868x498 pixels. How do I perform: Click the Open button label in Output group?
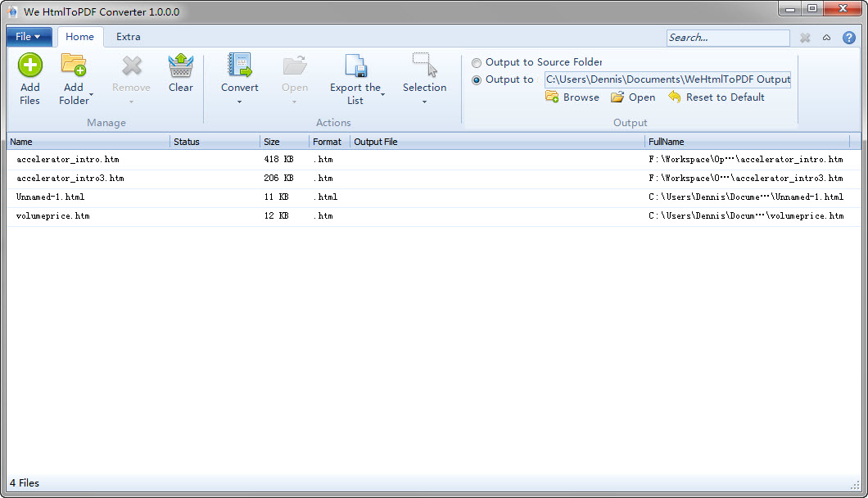642,97
